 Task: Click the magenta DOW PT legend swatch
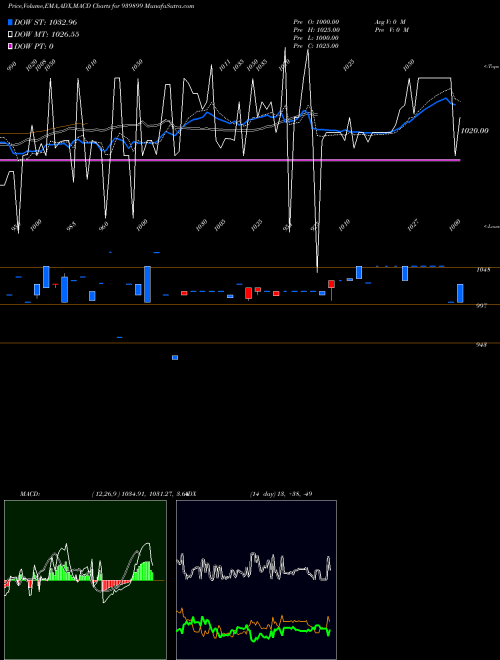tap(11, 46)
